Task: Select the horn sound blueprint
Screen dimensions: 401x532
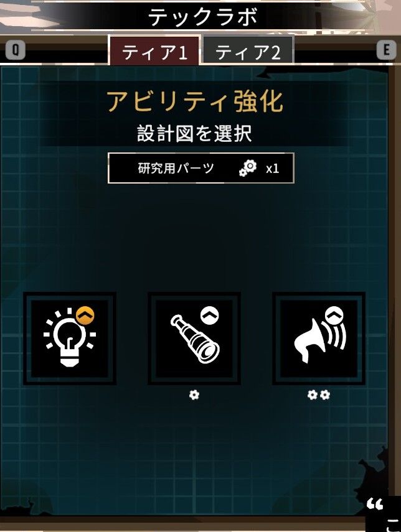Action: (x=319, y=338)
